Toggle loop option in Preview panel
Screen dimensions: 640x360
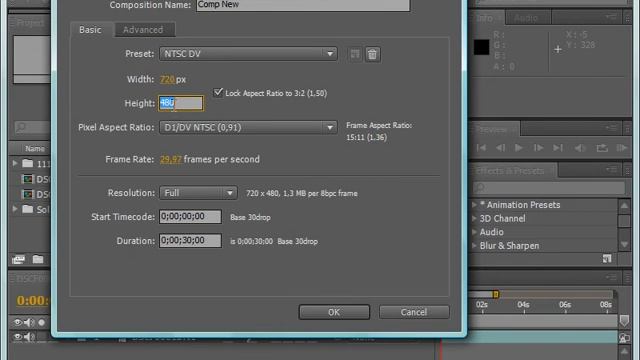pyautogui.click(x=602, y=148)
